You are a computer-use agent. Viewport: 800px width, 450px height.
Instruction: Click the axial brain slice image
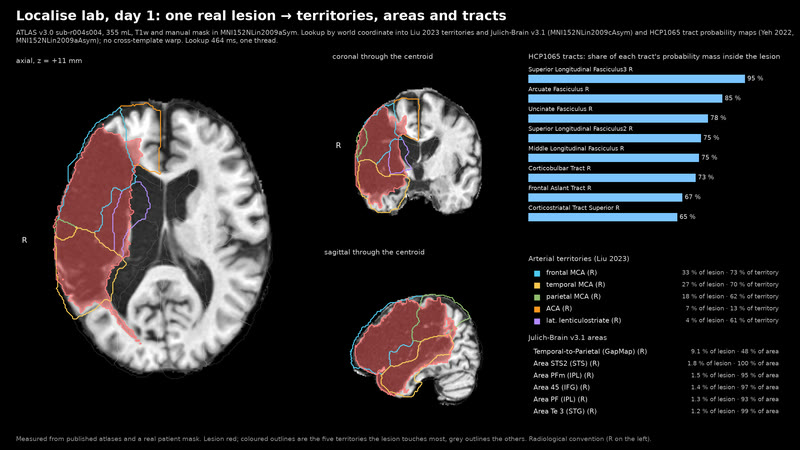162,236
